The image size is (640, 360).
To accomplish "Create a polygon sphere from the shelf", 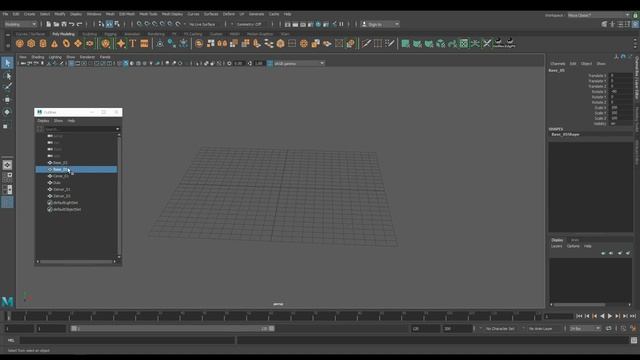I will (20, 43).
